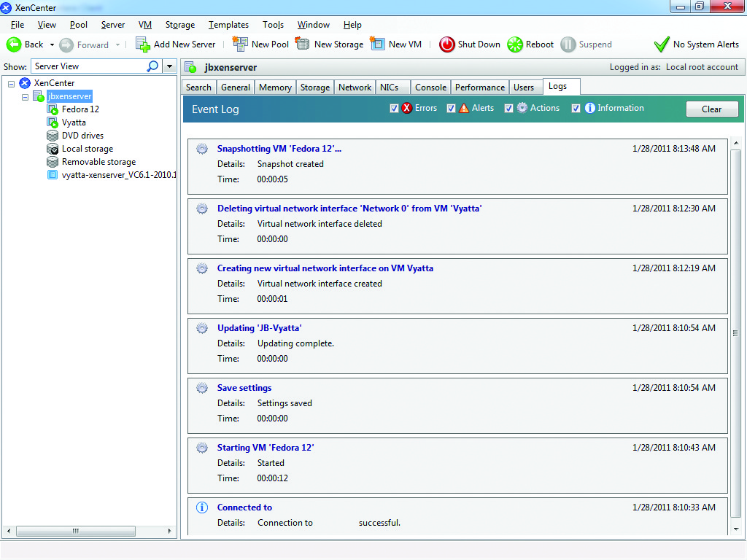Uncheck the Actions filter checkbox

(x=508, y=108)
